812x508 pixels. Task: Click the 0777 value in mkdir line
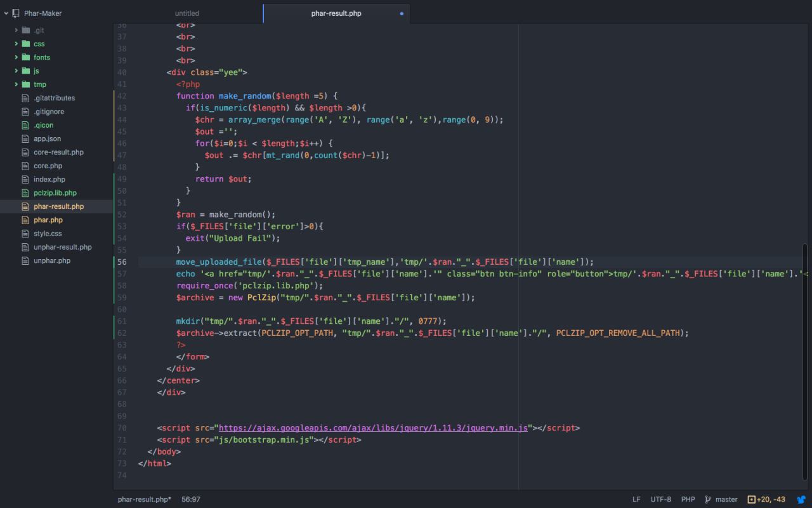point(428,321)
